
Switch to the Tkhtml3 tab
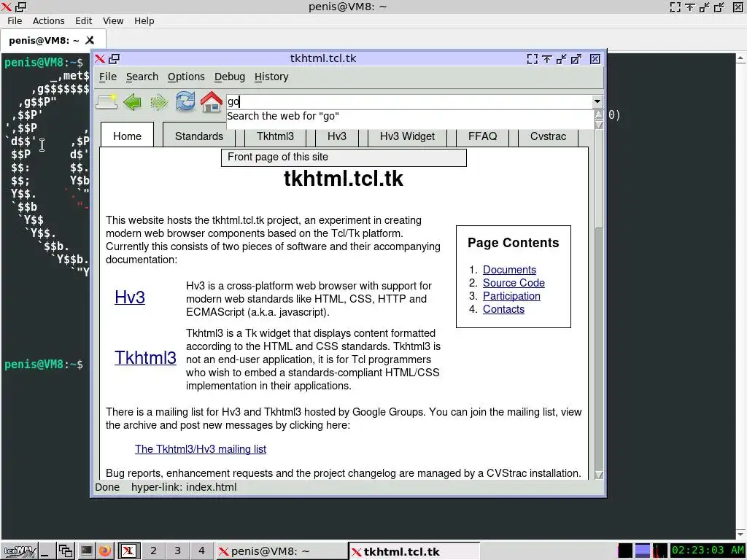tap(275, 136)
